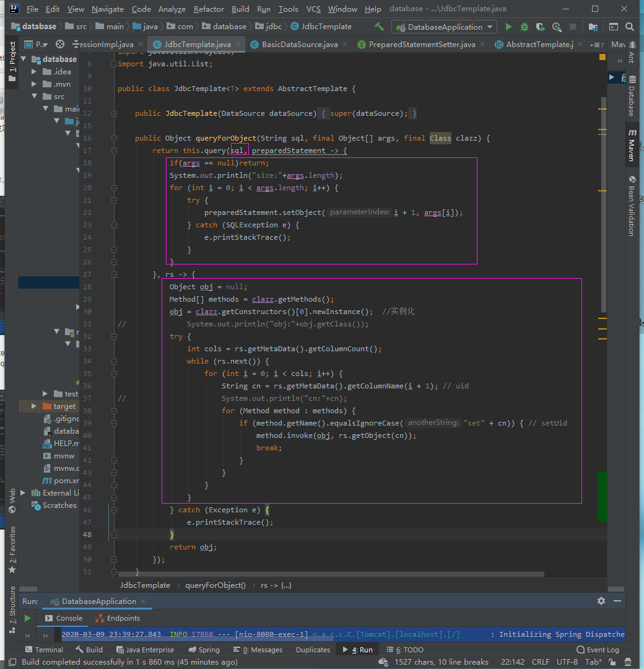Viewport: 644px width, 669px height.
Task: Switch to BasicDataSource.java tab
Action: coord(299,45)
